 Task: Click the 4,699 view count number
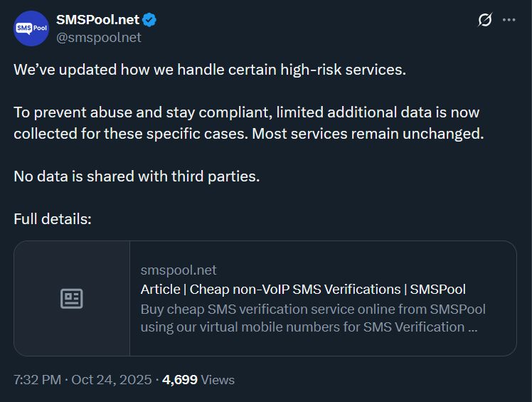click(x=180, y=380)
